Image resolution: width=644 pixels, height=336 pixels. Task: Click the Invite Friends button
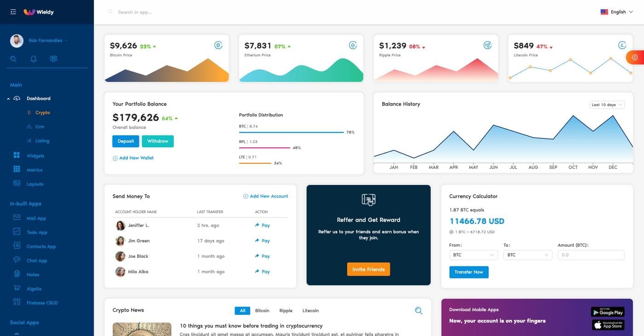coord(368,269)
